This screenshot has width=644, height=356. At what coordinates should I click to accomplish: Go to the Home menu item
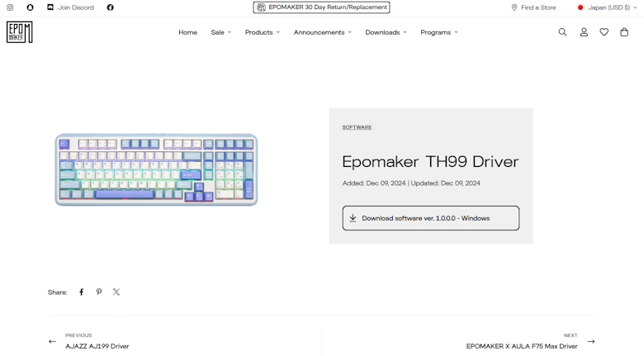(187, 32)
